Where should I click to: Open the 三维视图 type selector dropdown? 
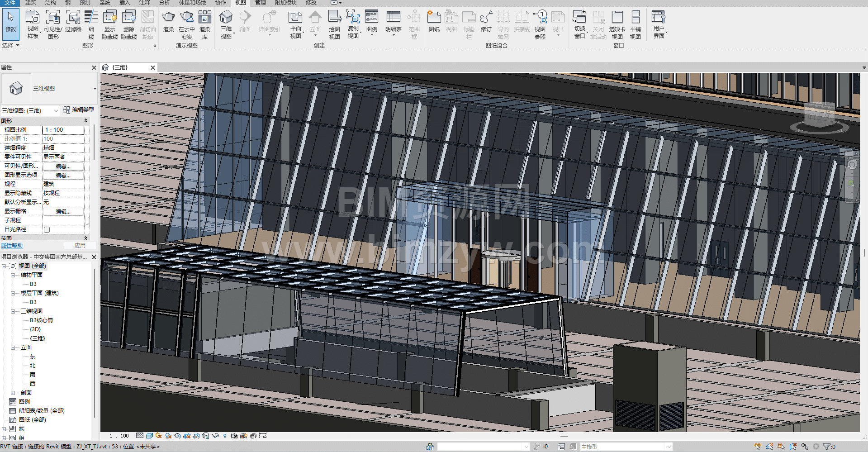(95, 88)
